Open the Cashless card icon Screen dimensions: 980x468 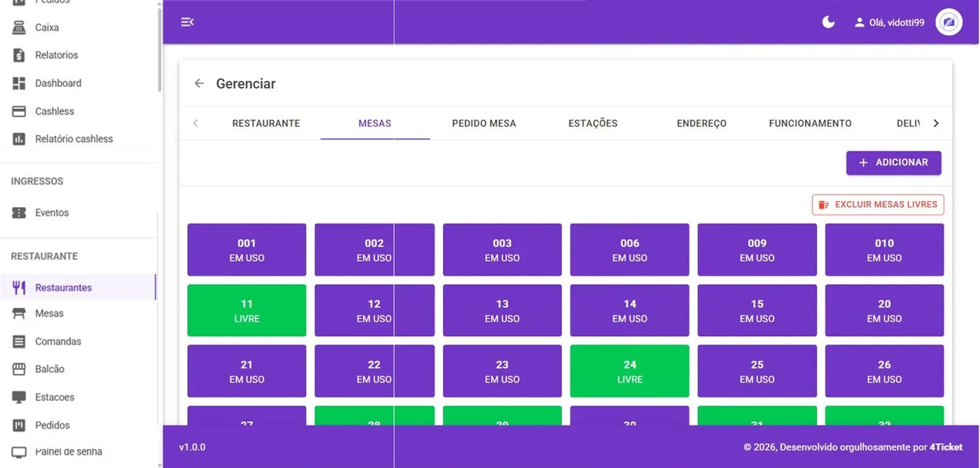(x=19, y=111)
